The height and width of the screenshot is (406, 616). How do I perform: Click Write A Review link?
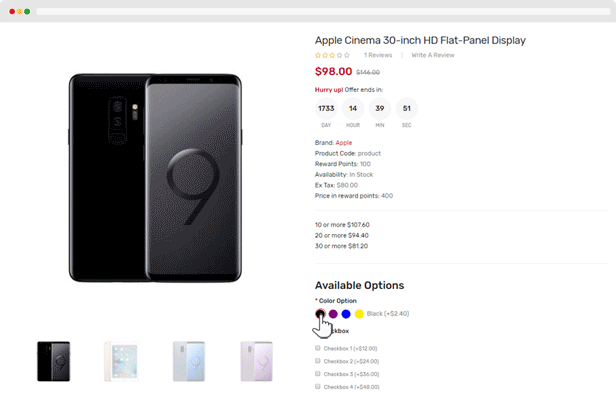(x=433, y=55)
